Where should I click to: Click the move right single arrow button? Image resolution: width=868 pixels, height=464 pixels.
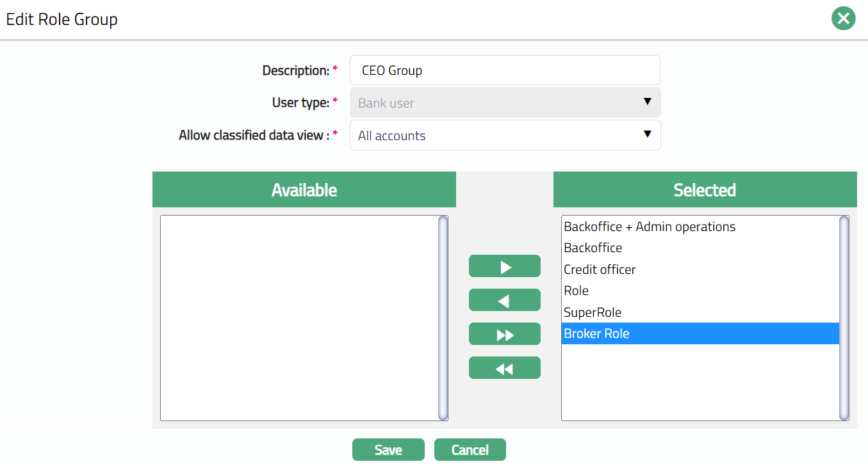pos(505,267)
